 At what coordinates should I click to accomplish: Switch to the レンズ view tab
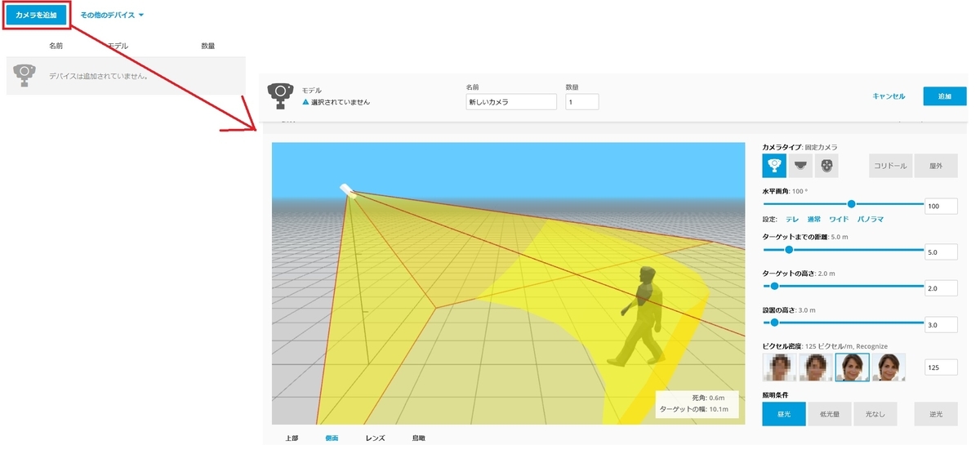tap(375, 438)
